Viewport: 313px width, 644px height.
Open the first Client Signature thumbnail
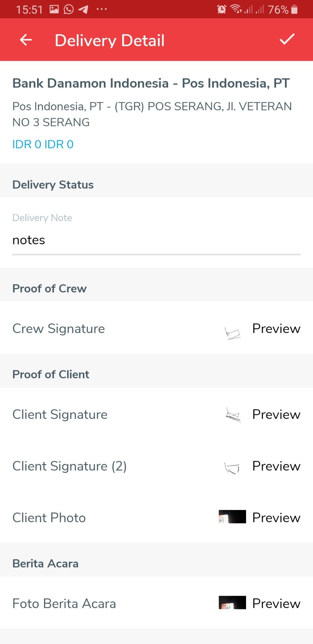point(233,415)
